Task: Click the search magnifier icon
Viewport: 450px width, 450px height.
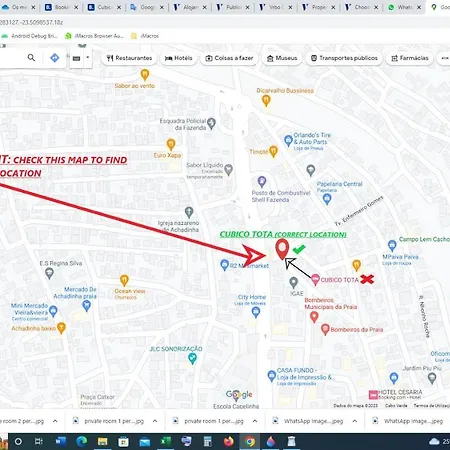Action: tap(31, 58)
